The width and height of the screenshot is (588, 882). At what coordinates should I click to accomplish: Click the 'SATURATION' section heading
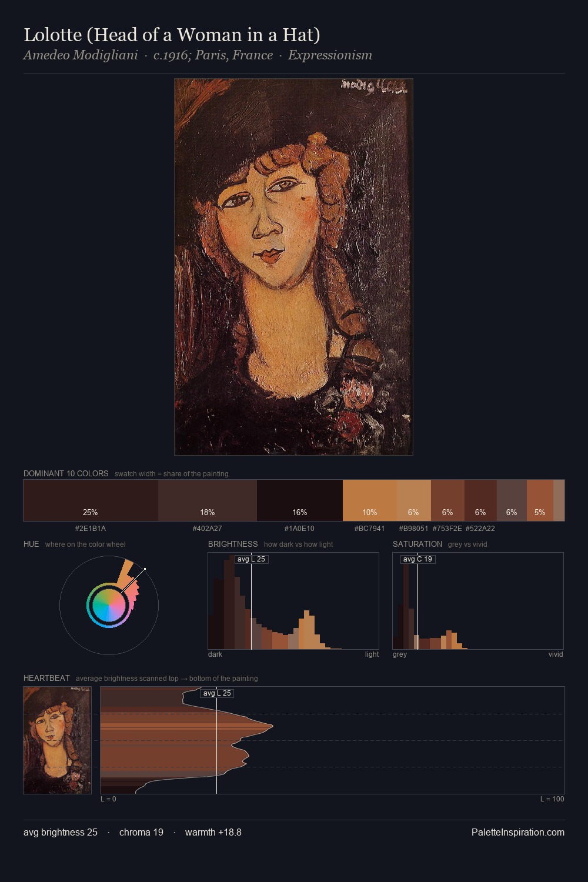[417, 544]
